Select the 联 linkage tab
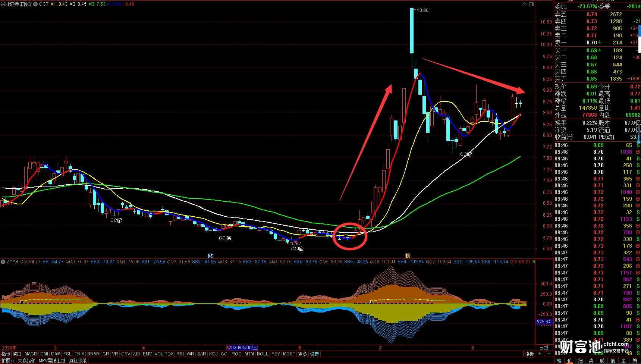Viewport: 641px width, 364px height. coord(602,361)
